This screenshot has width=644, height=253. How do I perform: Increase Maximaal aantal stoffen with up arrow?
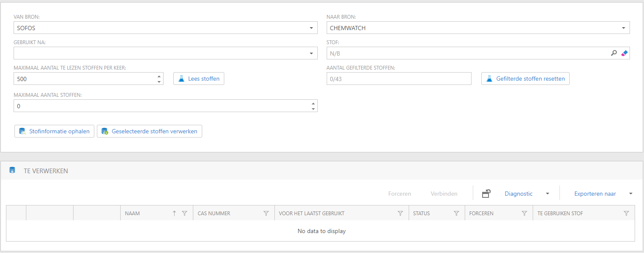(x=313, y=103)
